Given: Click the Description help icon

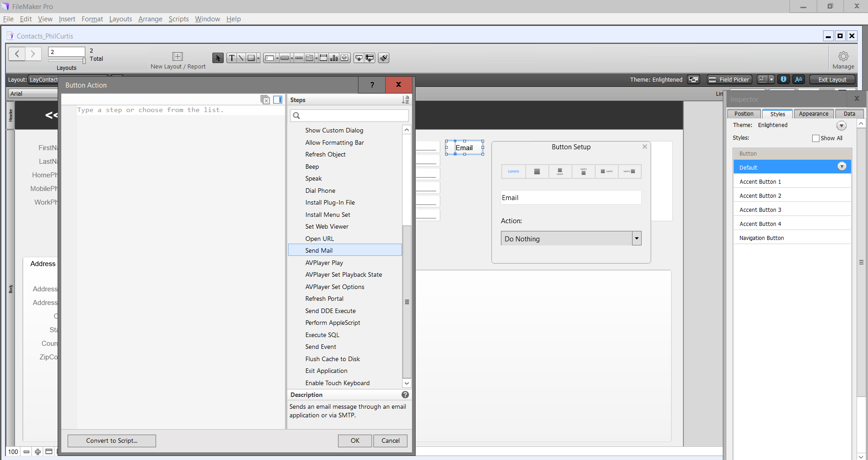Looking at the screenshot, I should coord(405,395).
